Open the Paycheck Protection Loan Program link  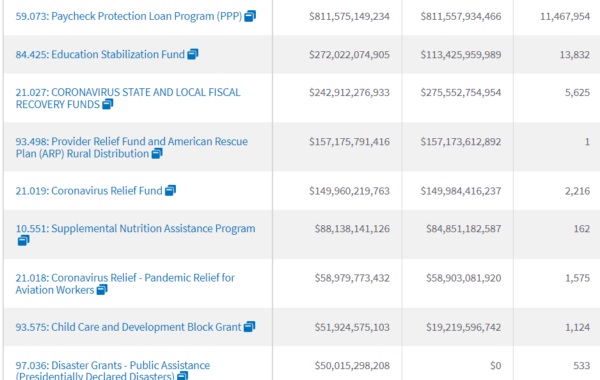129,16
